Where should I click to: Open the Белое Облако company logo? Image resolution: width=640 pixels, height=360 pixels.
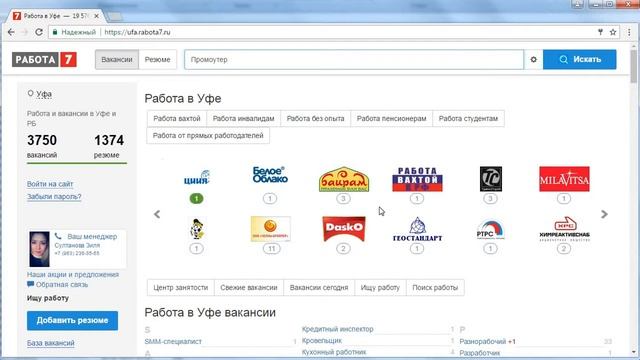pos(270,175)
